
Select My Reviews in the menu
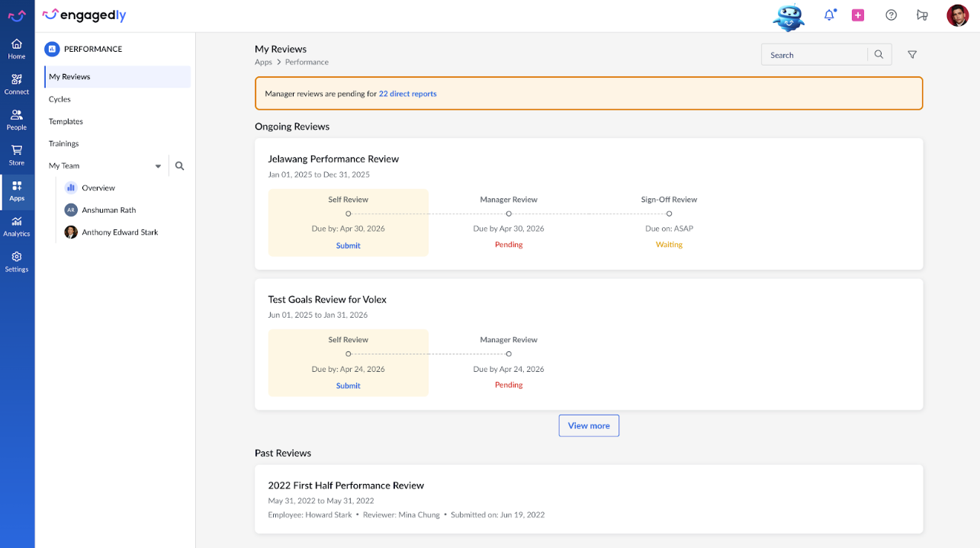[117, 77]
